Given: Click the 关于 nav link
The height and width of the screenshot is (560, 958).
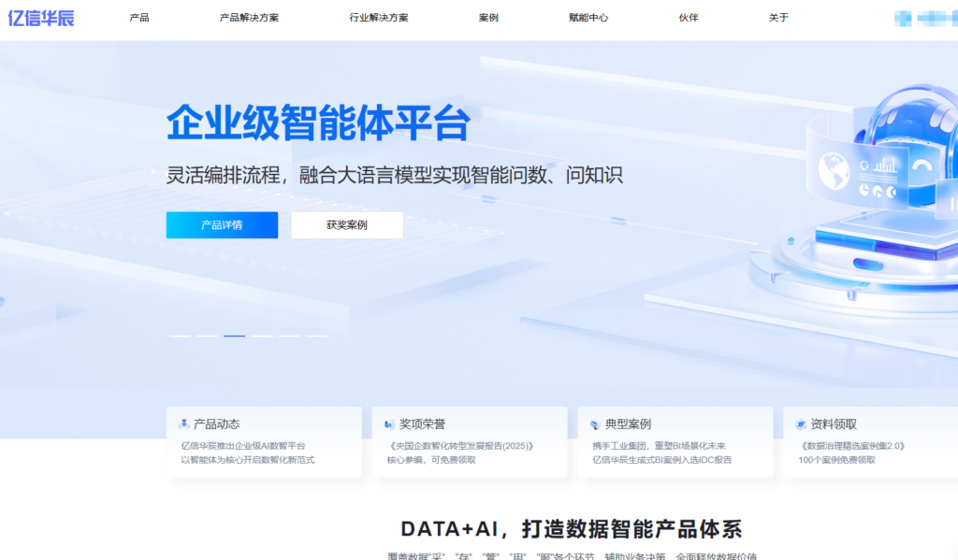Looking at the screenshot, I should 777,18.
